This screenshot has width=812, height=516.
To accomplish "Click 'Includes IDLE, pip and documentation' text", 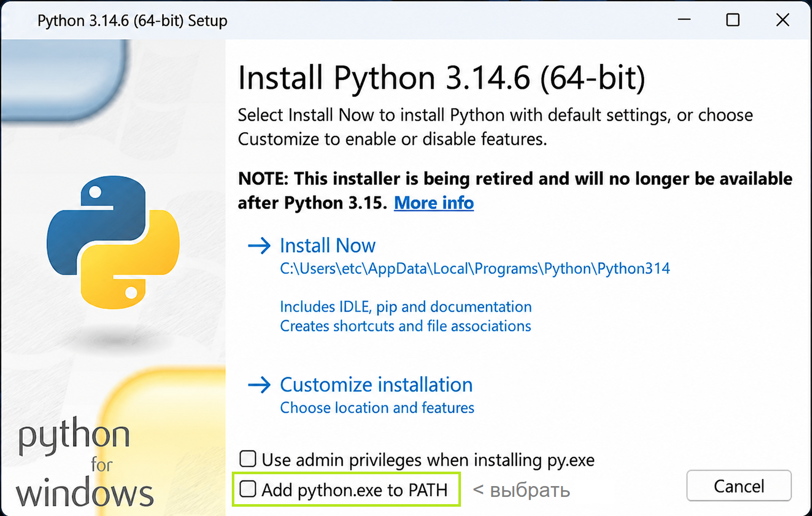I will coord(406,307).
